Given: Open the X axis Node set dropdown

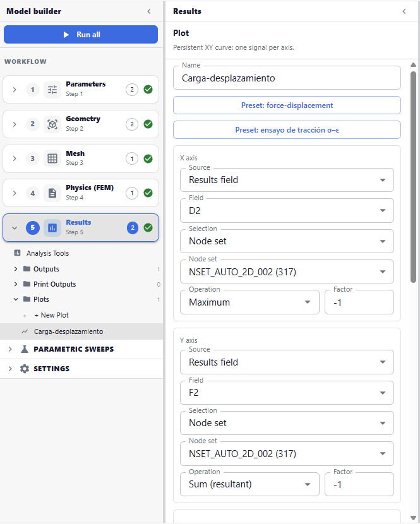Looking at the screenshot, I should (x=287, y=271).
